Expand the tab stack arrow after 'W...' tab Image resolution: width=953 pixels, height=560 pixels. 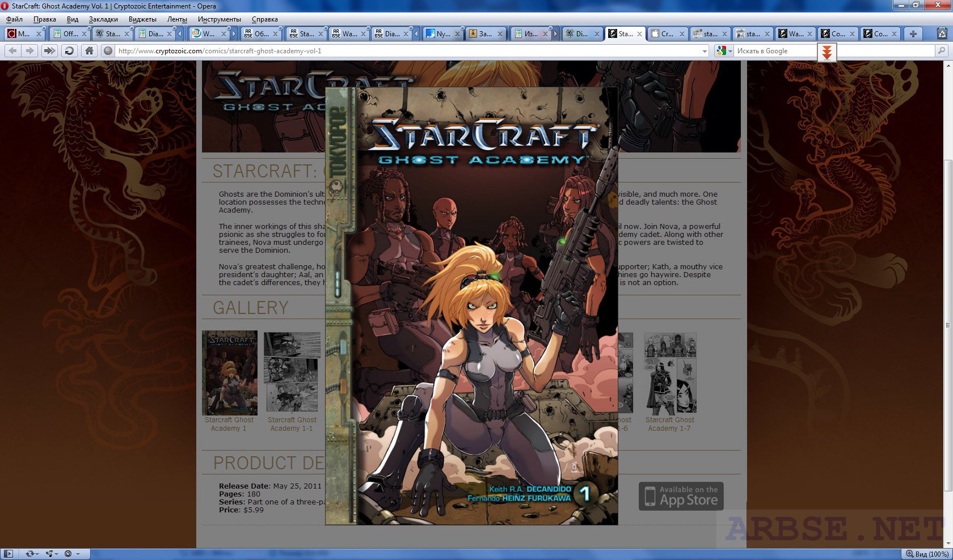pos(234,34)
